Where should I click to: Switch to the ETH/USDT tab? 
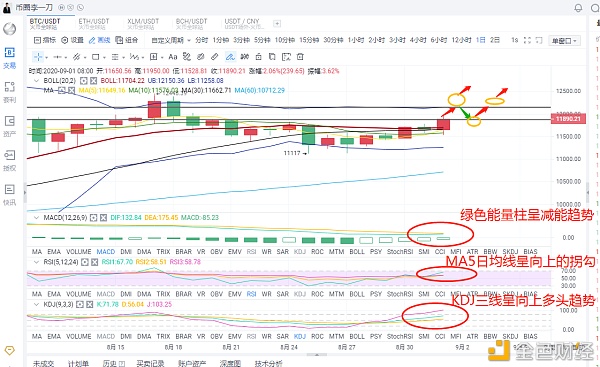(x=94, y=24)
